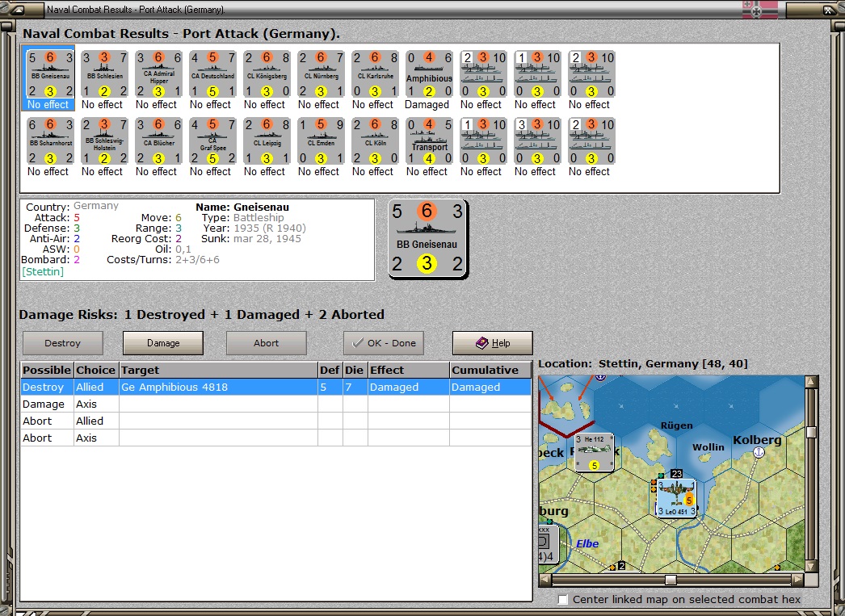Screen dimensions: 845x616
Task: Select the Damage Axis row in table
Action: 276,404
